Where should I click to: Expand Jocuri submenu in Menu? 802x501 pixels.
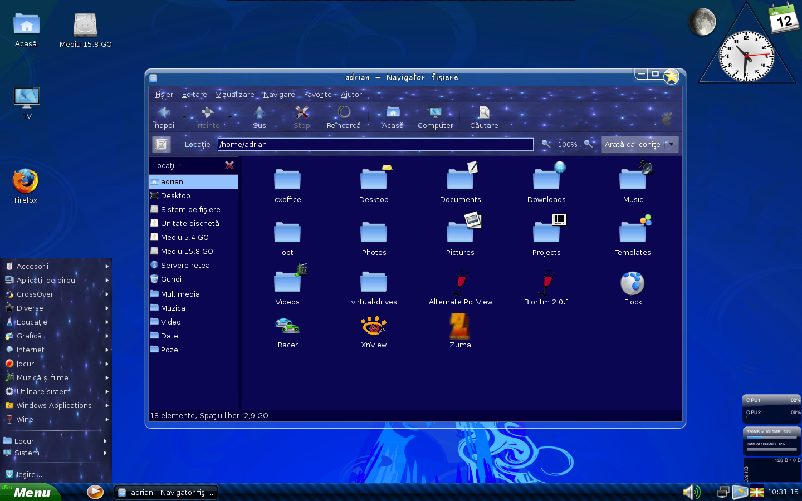(56, 363)
